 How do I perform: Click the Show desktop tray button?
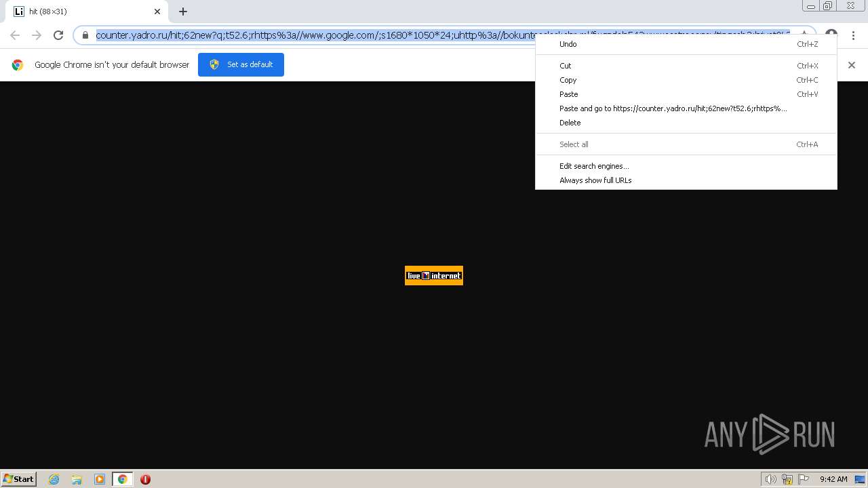tap(860, 479)
